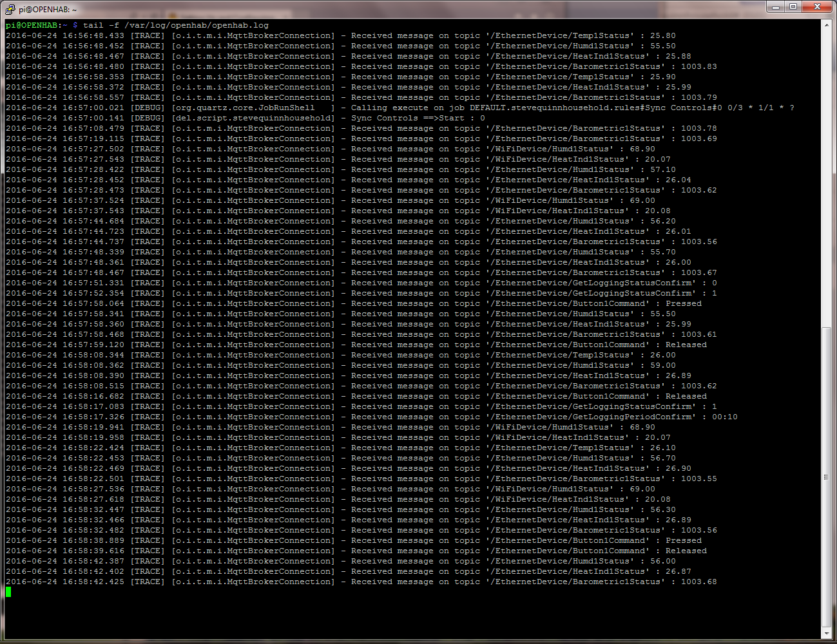Click the Released message at 16:58:16.682
Image resolution: width=837 pixels, height=644 pixels.
686,396
